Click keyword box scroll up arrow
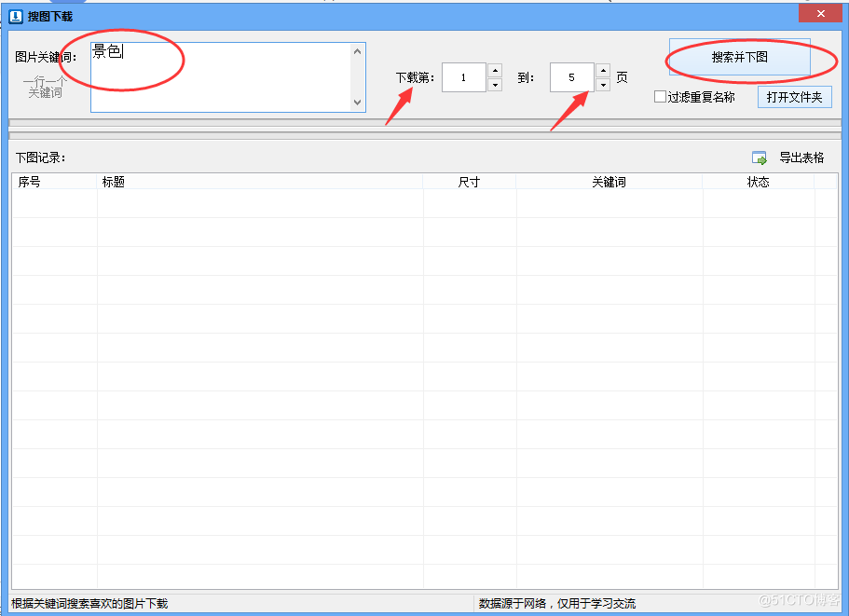Image resolution: width=849 pixels, height=616 pixels. 357,51
